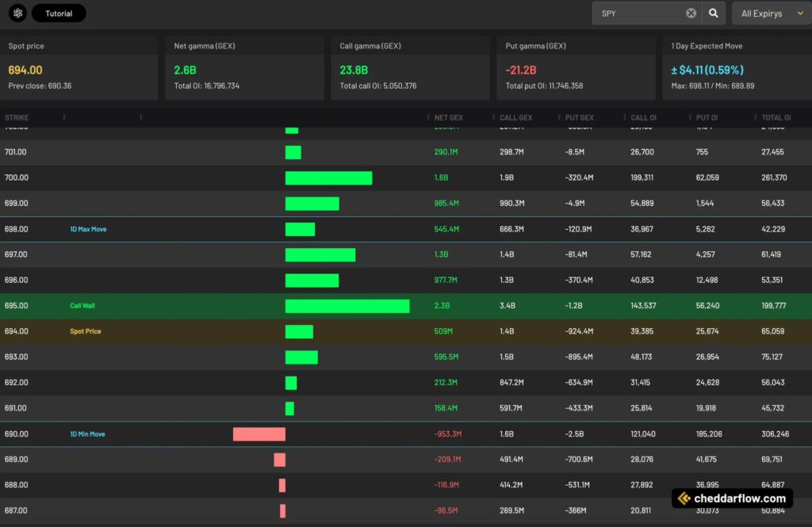This screenshot has height=527, width=812.
Task: Expand the expiry chevron arrow
Action: tap(800, 13)
